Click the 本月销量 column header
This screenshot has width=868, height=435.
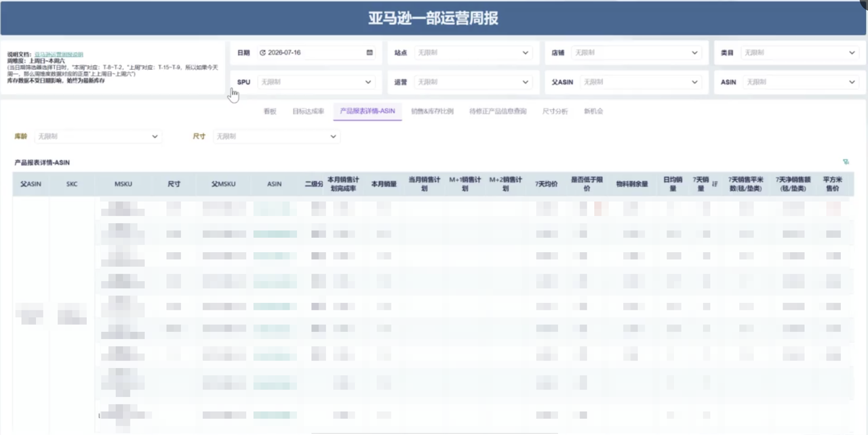point(383,184)
